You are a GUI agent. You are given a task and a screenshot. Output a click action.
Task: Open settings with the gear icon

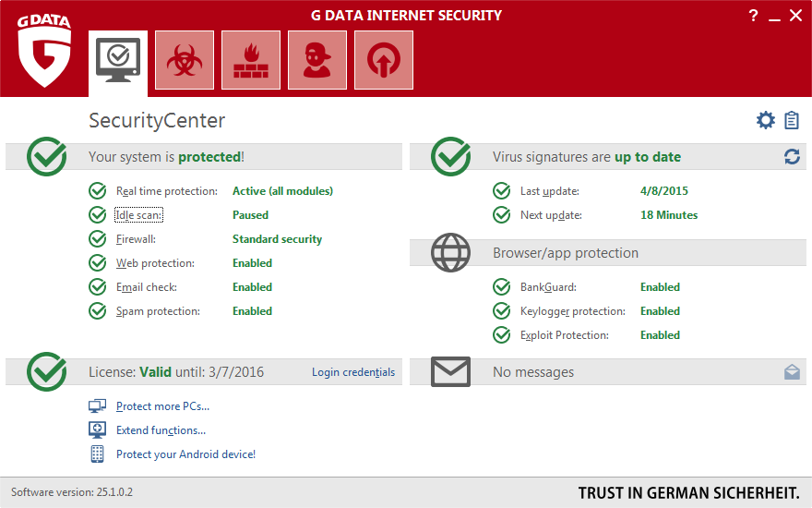(766, 120)
